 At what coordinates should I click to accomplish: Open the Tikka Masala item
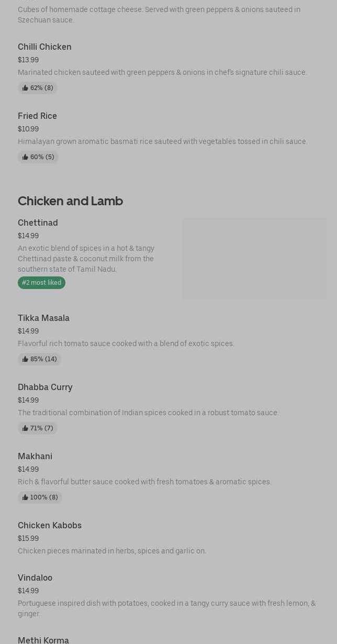43,318
